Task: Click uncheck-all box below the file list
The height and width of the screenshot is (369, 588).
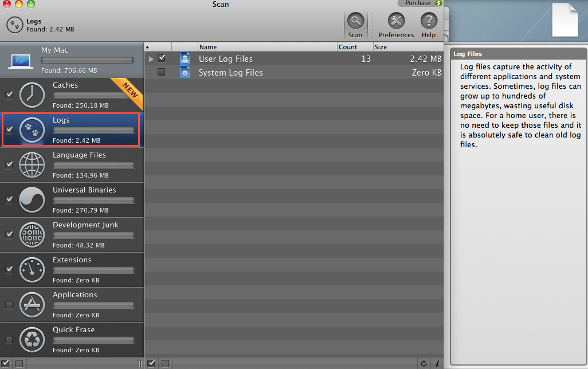Action: click(x=166, y=363)
